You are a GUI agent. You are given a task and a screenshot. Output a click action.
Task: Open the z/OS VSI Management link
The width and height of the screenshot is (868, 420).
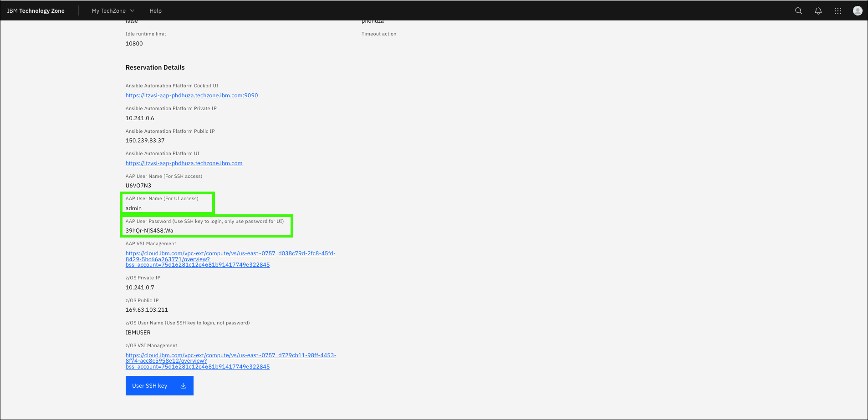click(230, 361)
